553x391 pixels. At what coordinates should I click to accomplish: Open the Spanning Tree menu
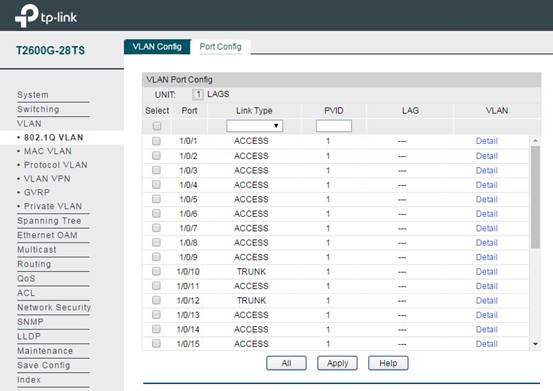[x=49, y=221]
